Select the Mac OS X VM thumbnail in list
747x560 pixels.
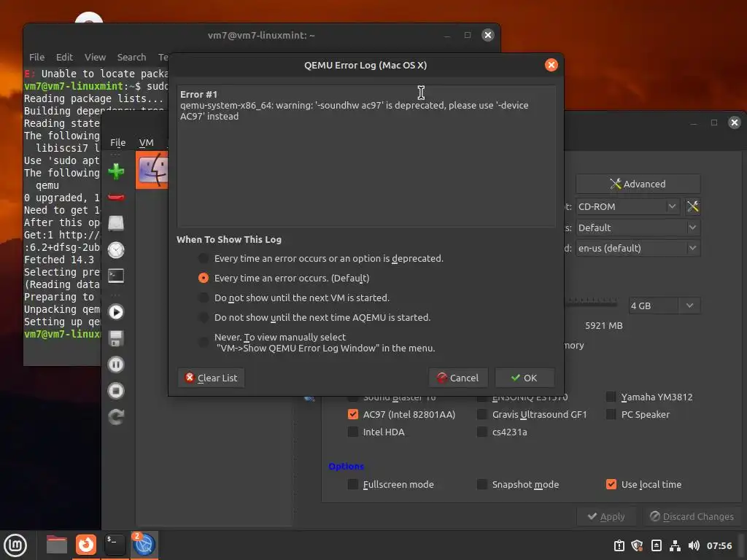pyautogui.click(x=152, y=170)
